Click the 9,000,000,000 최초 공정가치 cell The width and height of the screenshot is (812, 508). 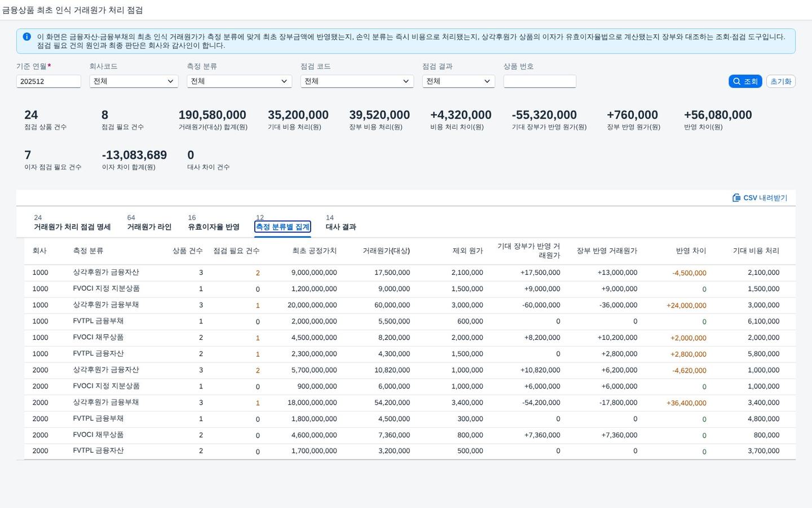(314, 273)
